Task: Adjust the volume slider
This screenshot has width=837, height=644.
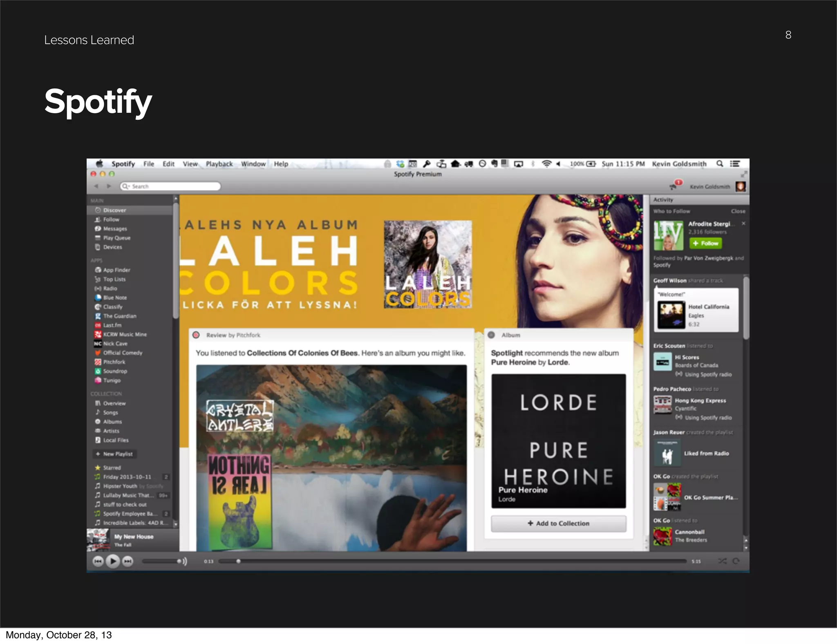Action: click(162, 561)
